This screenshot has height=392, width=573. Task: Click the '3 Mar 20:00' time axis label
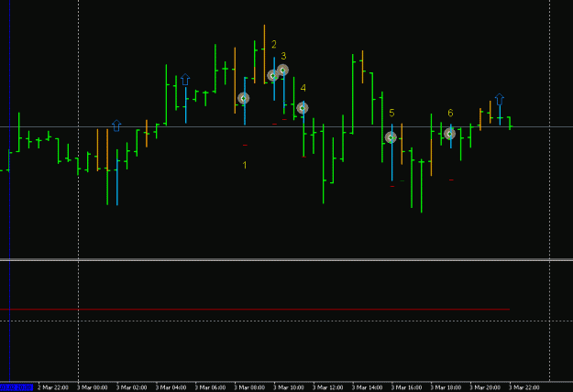click(x=485, y=387)
